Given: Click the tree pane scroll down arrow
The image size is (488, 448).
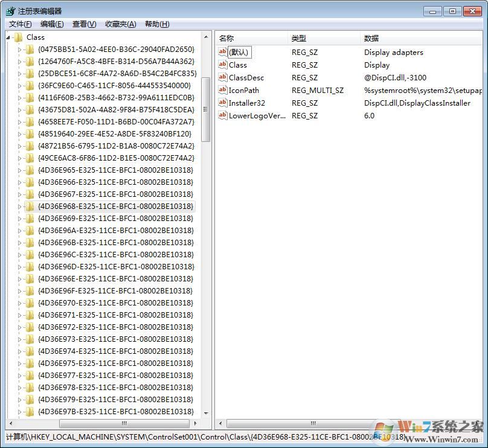Looking at the screenshot, I should 205,413.
